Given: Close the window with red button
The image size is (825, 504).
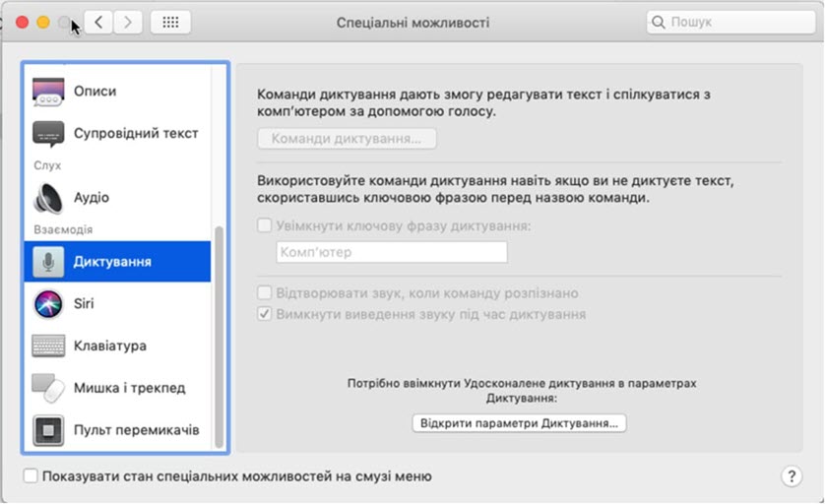Looking at the screenshot, I should tap(22, 22).
